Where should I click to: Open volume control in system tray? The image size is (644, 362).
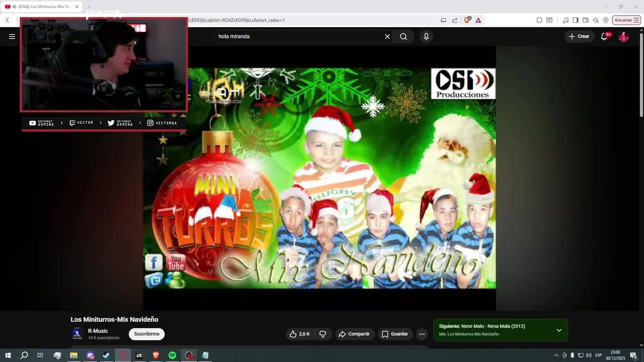(x=589, y=355)
